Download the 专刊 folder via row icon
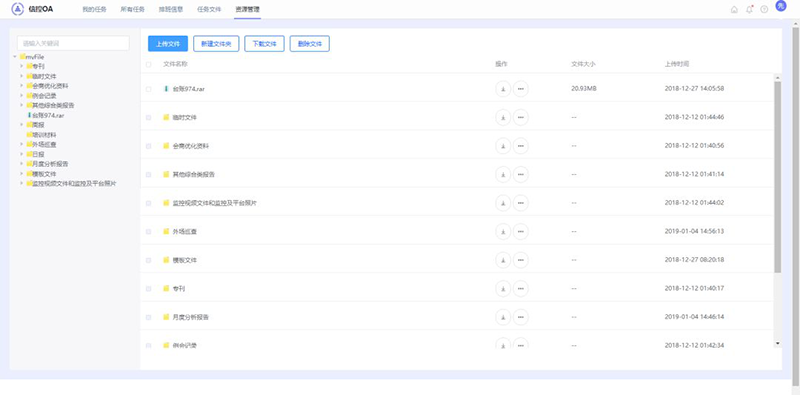 (503, 289)
